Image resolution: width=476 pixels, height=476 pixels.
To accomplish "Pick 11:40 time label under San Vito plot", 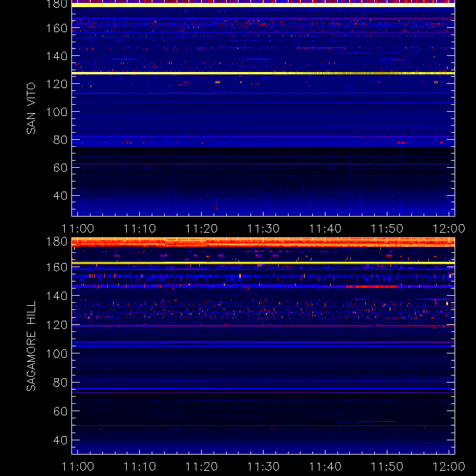I will click(325, 228).
